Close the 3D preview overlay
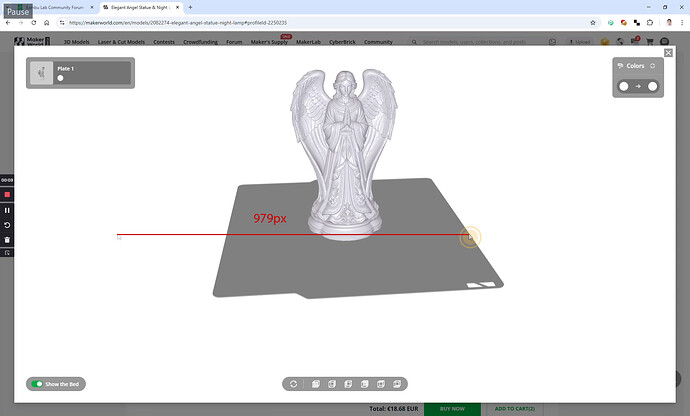 tap(668, 53)
